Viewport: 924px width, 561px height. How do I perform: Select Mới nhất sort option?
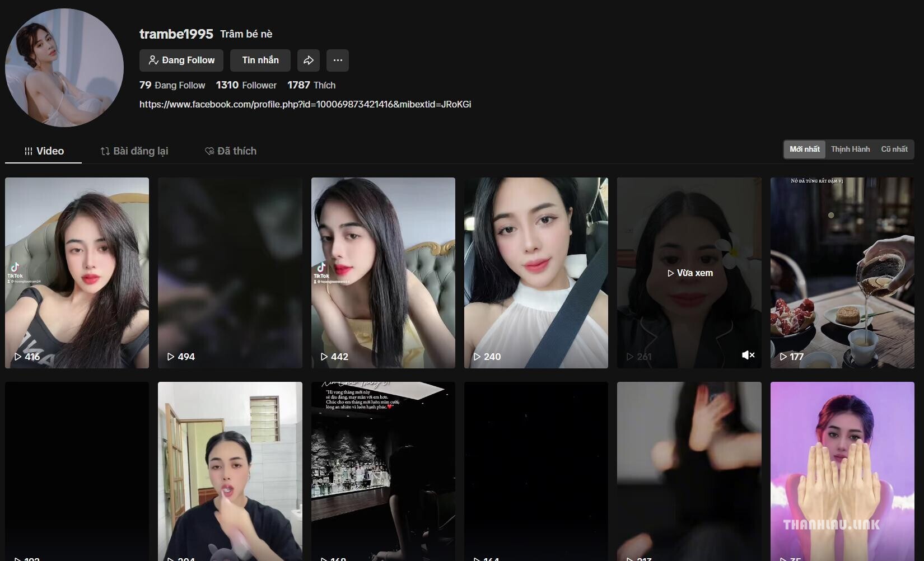click(805, 149)
